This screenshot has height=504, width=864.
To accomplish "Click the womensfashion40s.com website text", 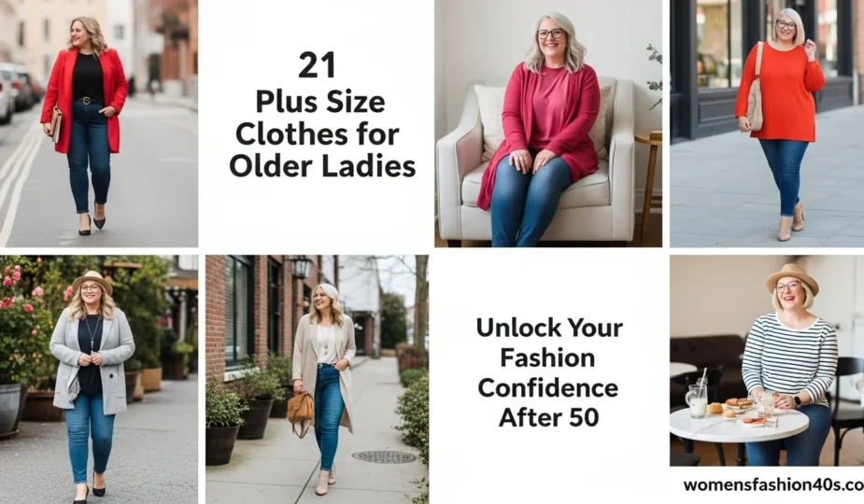I will click(x=773, y=485).
